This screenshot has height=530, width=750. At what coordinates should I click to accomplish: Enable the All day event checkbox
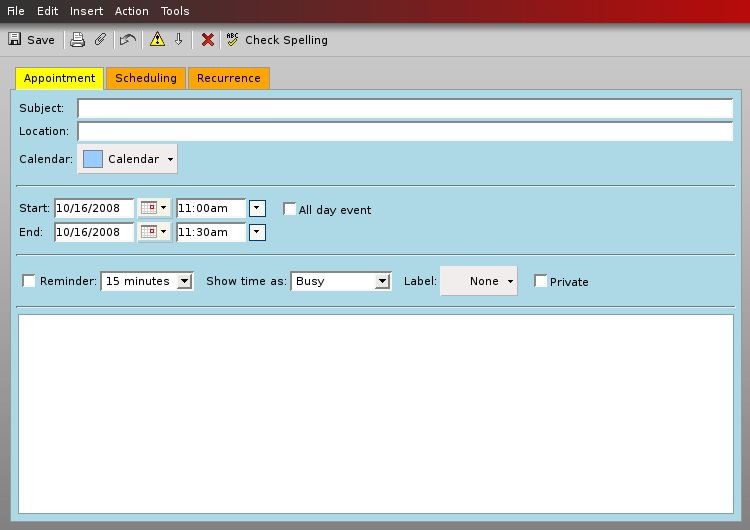tap(290, 210)
